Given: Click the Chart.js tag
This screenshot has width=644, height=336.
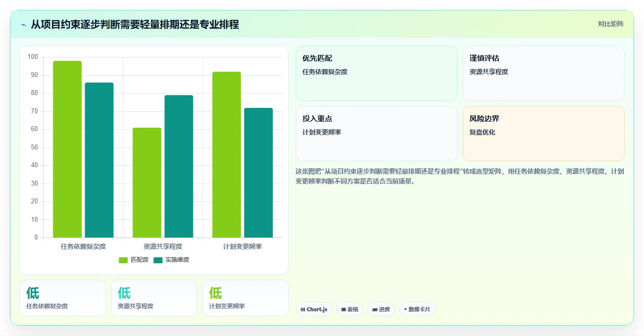Looking at the screenshot, I should (314, 309).
